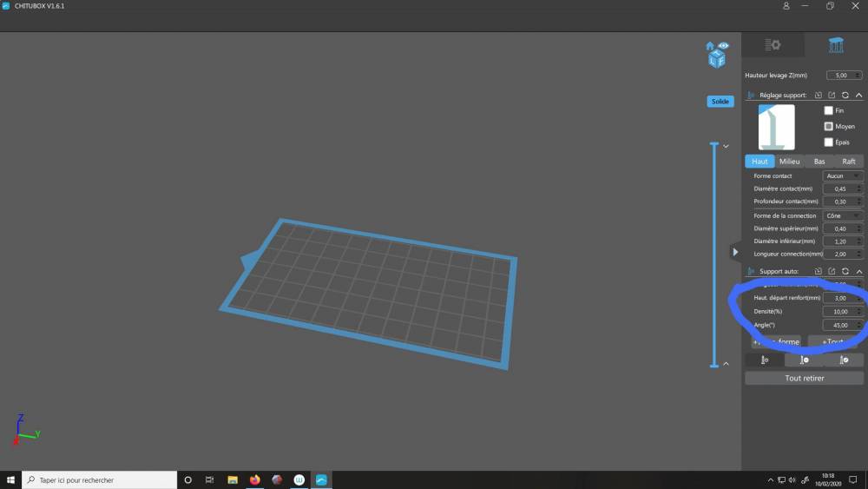The image size is (868, 489).
Task: Show hidden system tray icons
Action: tap(770, 480)
